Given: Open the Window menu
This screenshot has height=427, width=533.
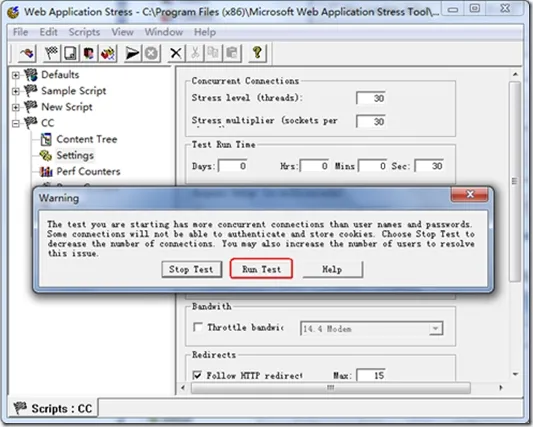Looking at the screenshot, I should tap(164, 32).
